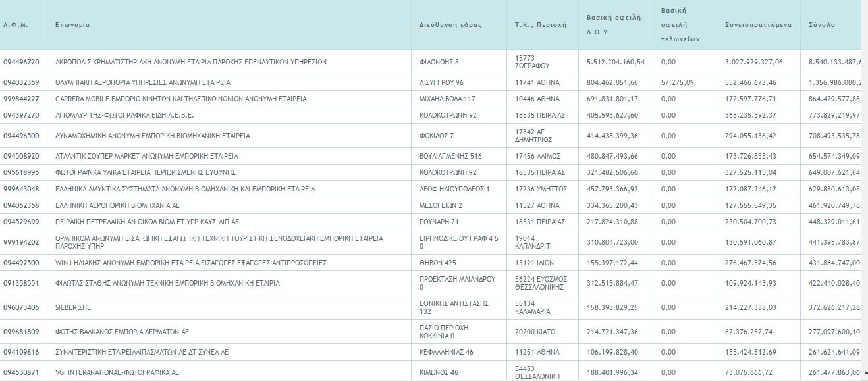Screen dimensions: 868x381
Task: Select ΔΥΝΑΜΟΧΗΜΙΚΗ ΑΝΩΝΥΜΗ ΕΜΠΟΡΙΚΗ company name
Action: point(153,136)
